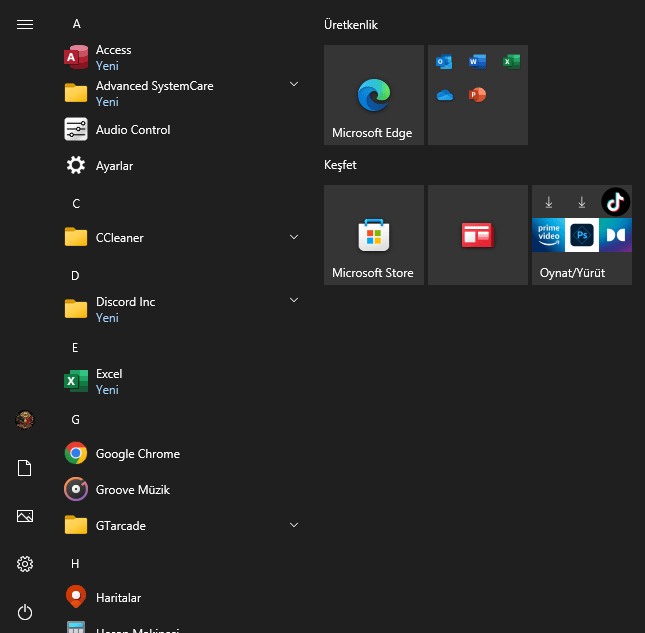
Task: Open Photoshop icon in Oynat/Yürüt tile
Action: 582,235
